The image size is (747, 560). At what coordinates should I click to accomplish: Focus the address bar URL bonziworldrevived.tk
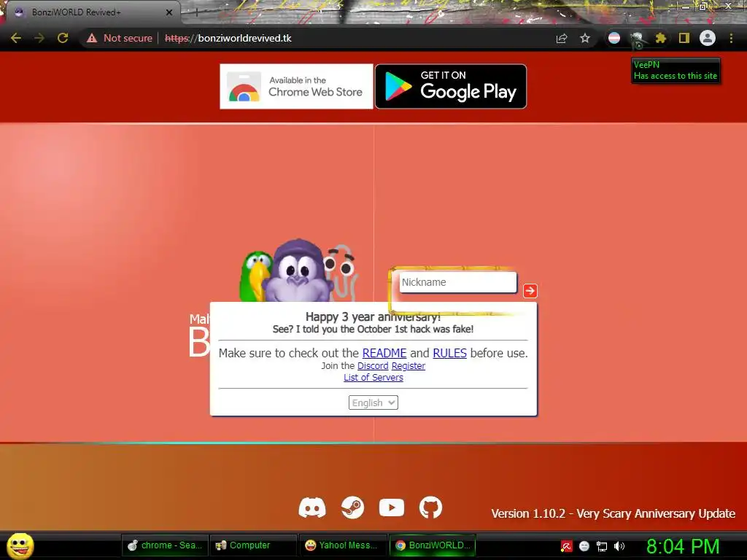tap(228, 38)
